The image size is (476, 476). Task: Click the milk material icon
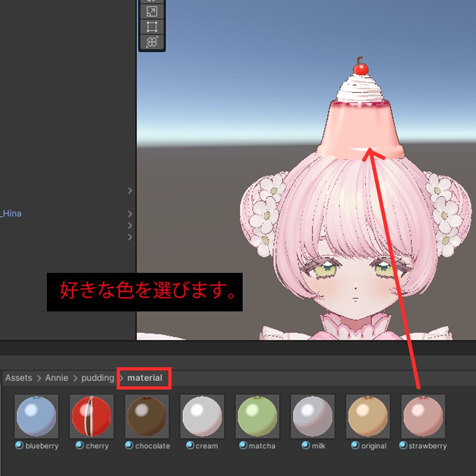312,417
